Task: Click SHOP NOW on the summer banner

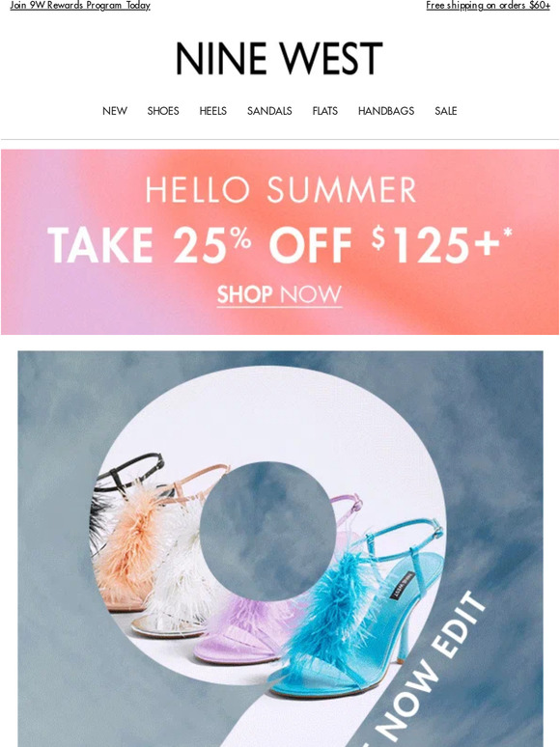Action: click(x=279, y=295)
